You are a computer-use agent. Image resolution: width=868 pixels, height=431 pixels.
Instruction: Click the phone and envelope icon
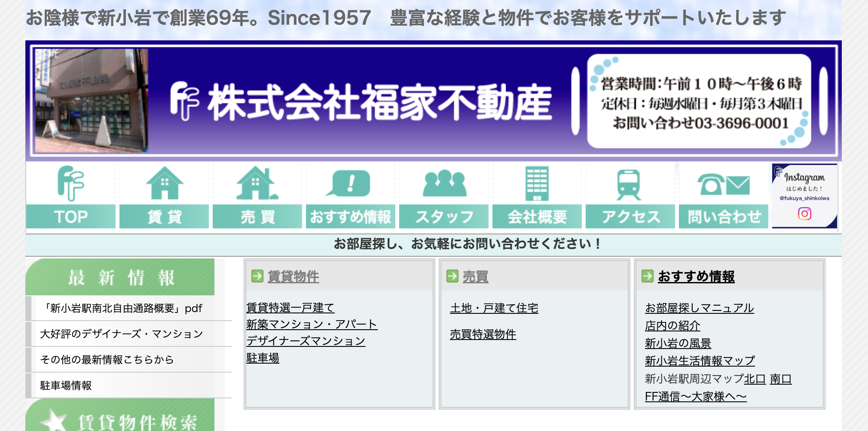coord(724,185)
